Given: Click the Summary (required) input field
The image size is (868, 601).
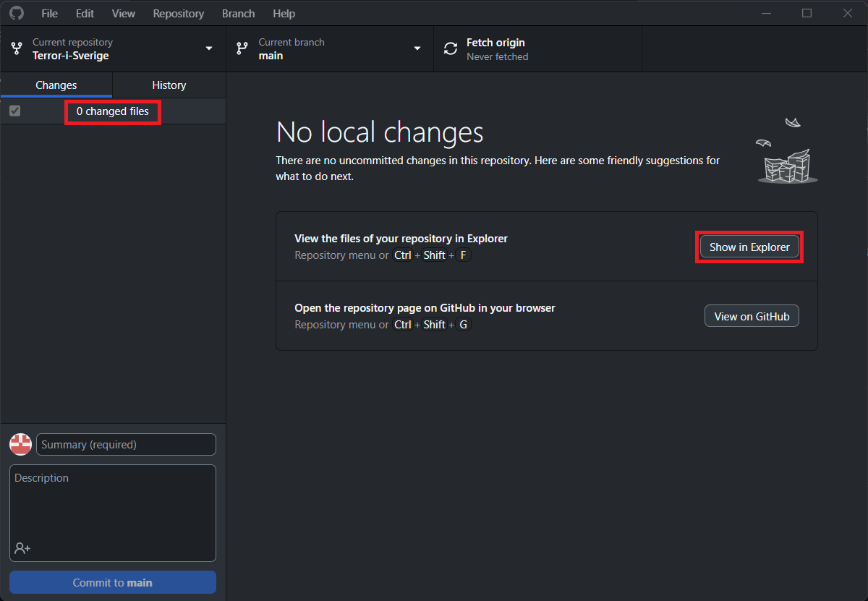Looking at the screenshot, I should (x=127, y=444).
